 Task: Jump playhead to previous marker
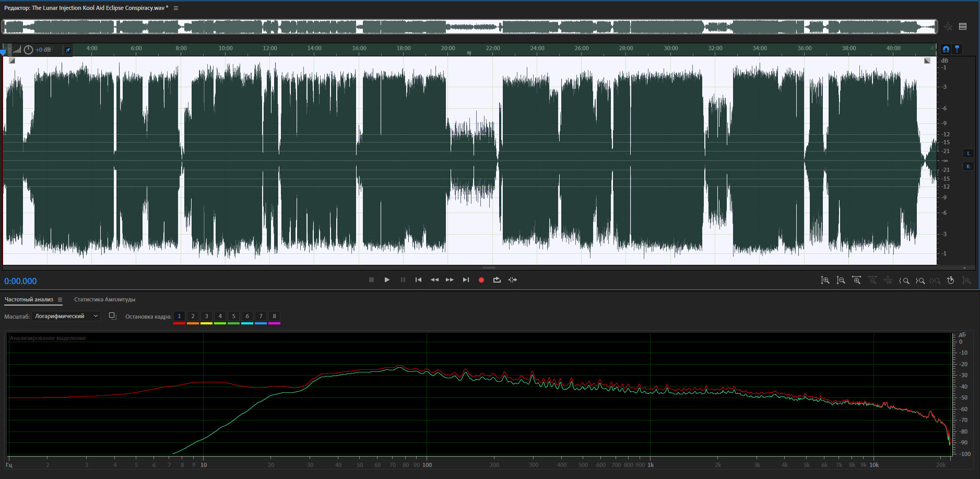pyautogui.click(x=418, y=280)
